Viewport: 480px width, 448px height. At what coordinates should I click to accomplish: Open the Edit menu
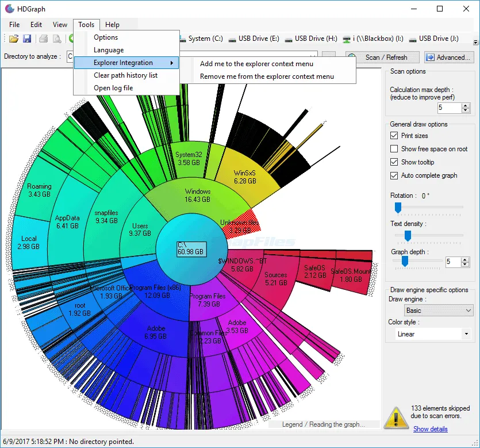(x=36, y=25)
